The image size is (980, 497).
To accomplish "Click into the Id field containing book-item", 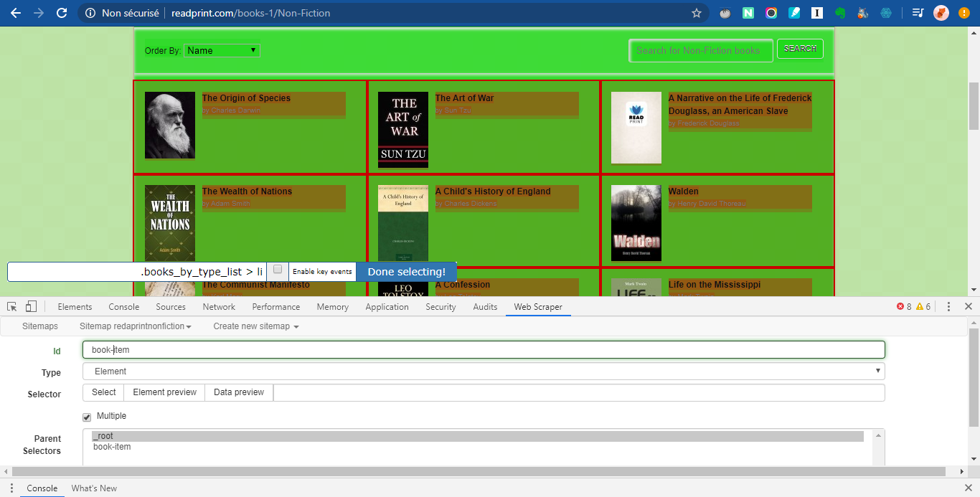I will (x=484, y=350).
